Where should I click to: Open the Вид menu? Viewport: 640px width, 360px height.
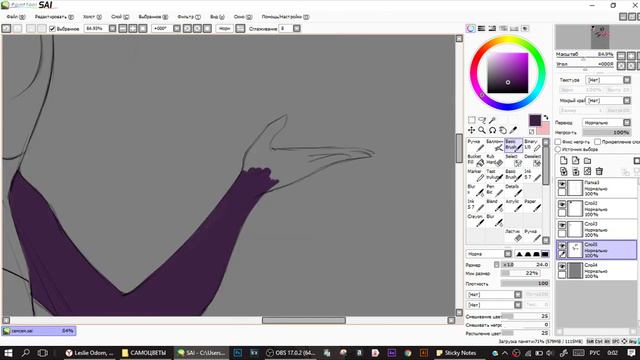[x=217, y=17]
